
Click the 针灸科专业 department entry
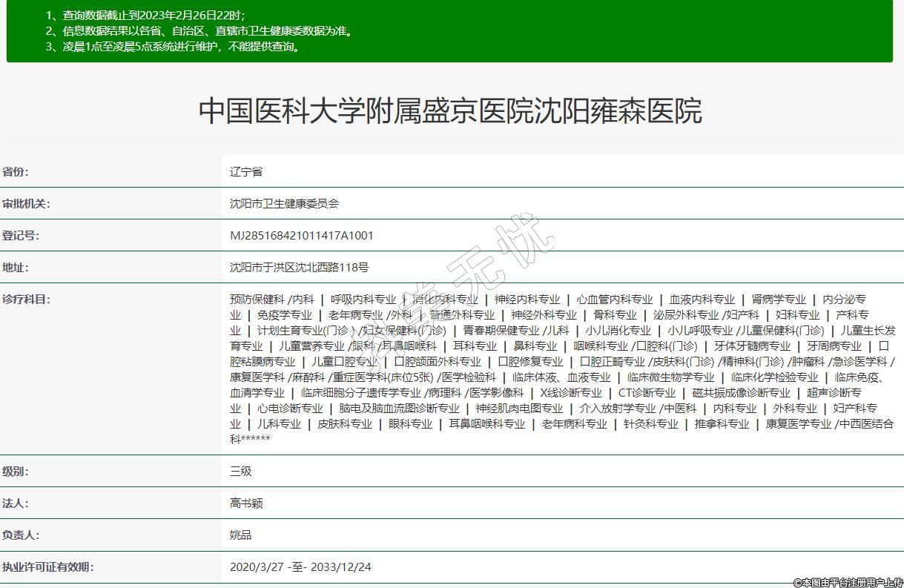click(x=650, y=424)
